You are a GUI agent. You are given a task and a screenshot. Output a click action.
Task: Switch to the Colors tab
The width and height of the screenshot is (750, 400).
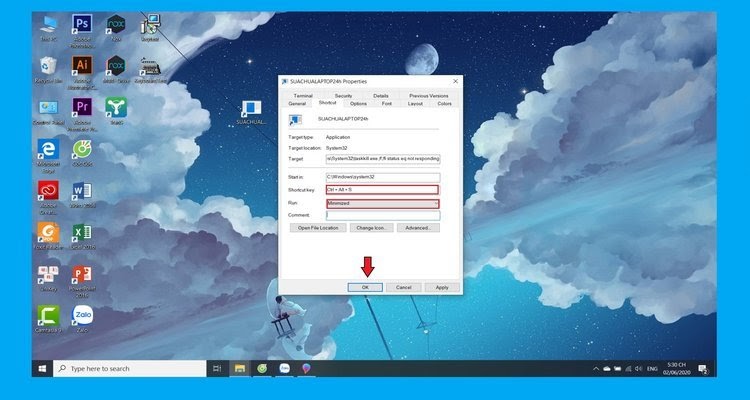tap(444, 103)
